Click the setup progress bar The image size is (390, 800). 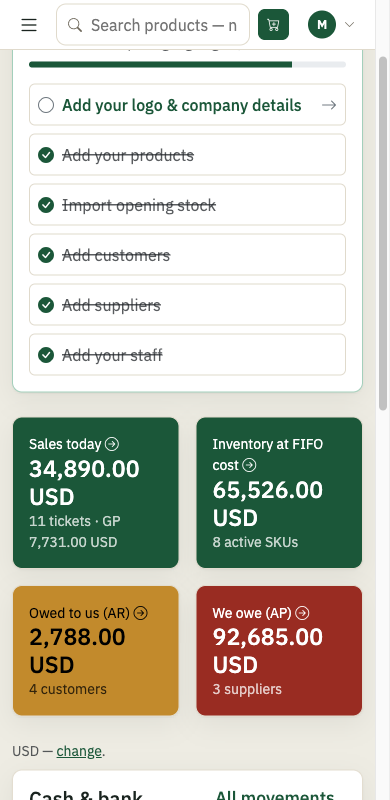pos(187,65)
